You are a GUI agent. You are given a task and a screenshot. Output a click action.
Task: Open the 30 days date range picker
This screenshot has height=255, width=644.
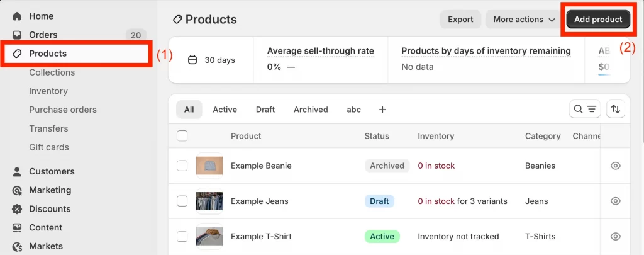click(211, 60)
